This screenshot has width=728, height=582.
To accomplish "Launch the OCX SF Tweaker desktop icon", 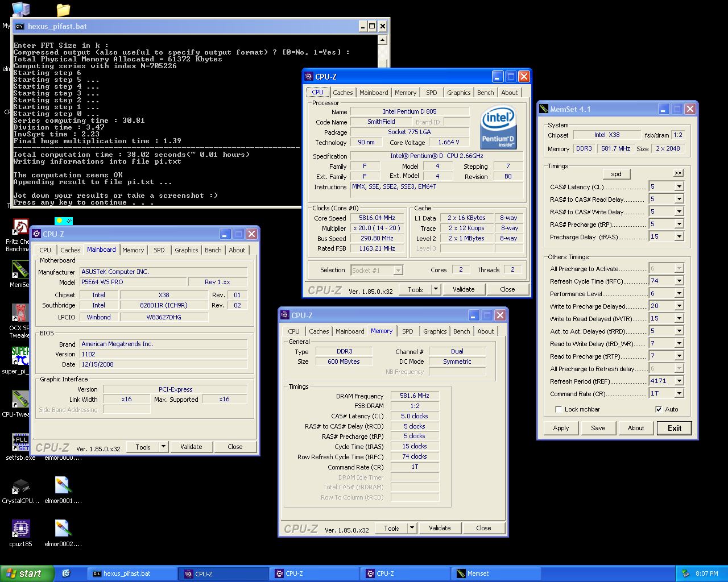I will [20, 313].
